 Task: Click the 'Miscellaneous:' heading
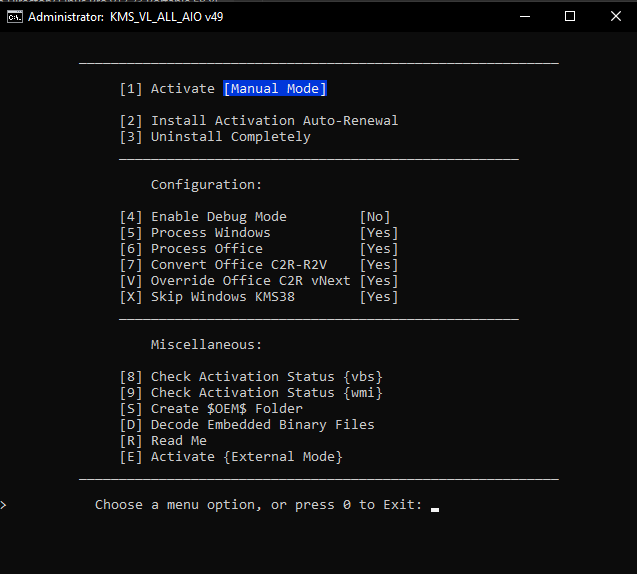tap(206, 344)
